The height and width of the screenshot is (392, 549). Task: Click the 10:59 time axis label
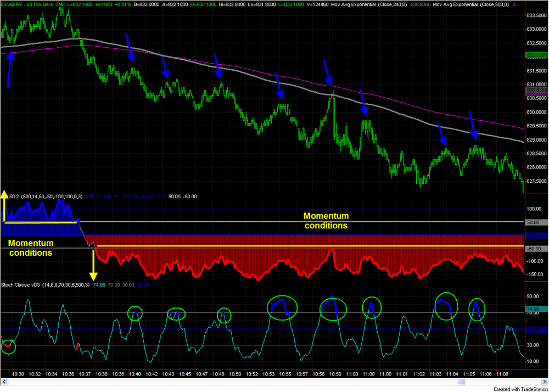(x=336, y=374)
